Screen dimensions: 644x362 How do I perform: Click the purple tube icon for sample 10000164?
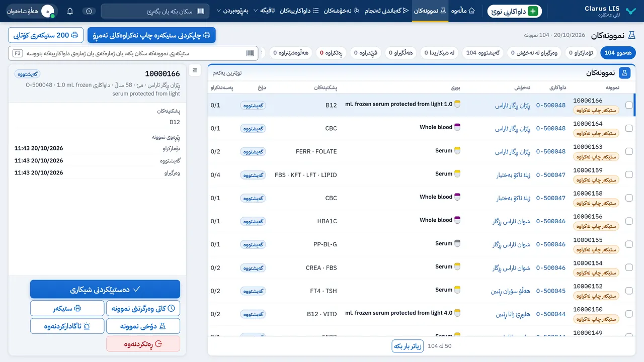click(x=457, y=127)
